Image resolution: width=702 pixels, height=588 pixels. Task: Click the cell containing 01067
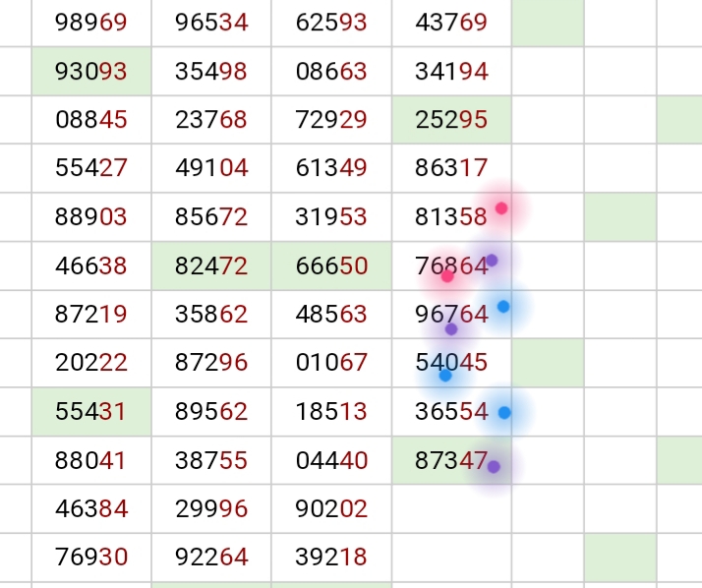point(331,362)
